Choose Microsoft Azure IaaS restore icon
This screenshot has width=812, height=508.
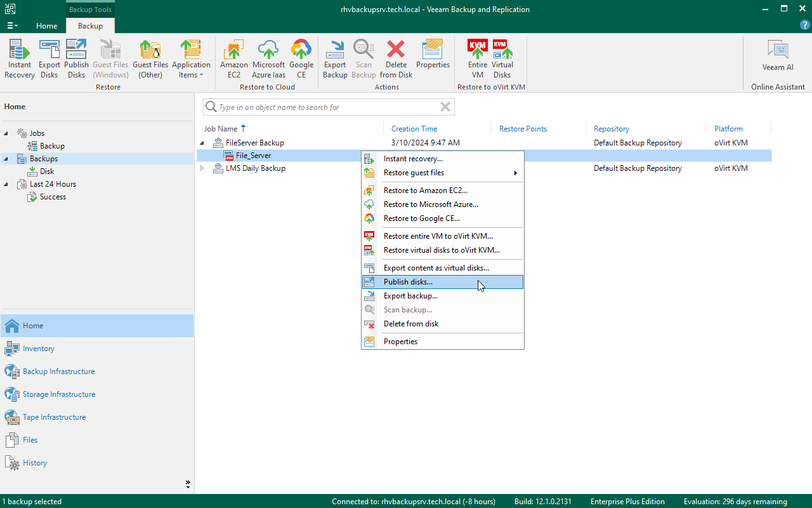[x=268, y=59]
